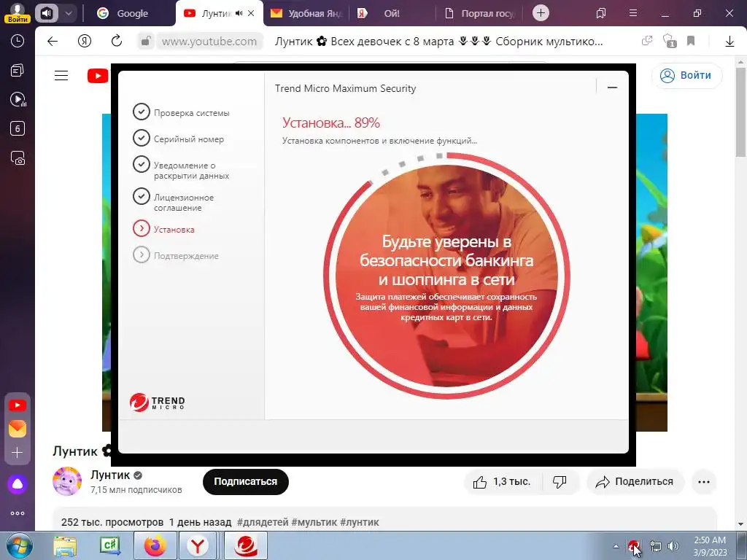Image resolution: width=747 pixels, height=560 pixels.
Task: Click the circular installation progress ring
Action: (x=446, y=275)
